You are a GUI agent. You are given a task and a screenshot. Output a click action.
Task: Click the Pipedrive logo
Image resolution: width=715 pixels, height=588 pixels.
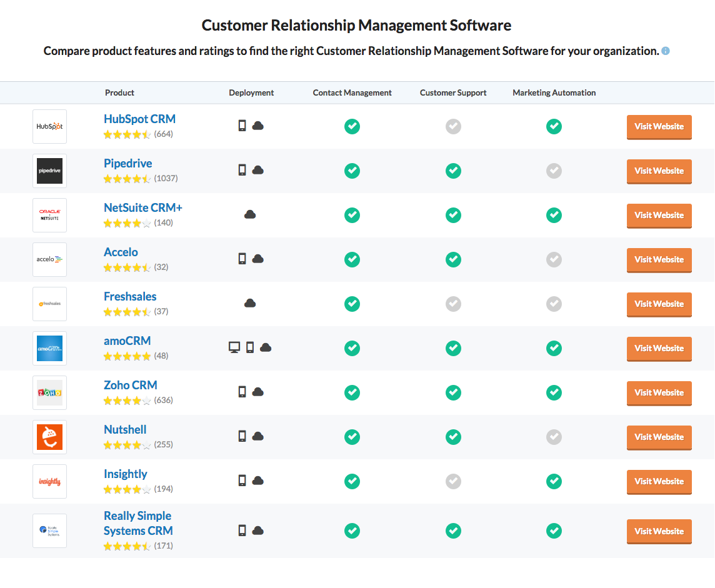pyautogui.click(x=49, y=171)
